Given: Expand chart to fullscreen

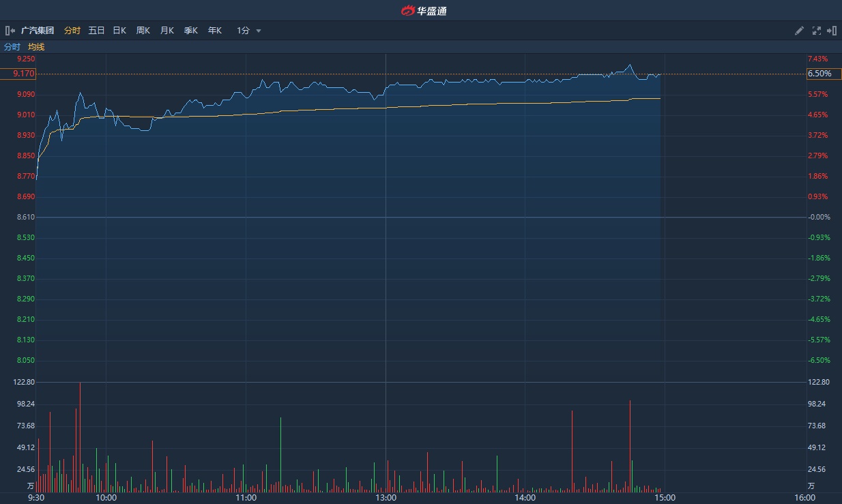Looking at the screenshot, I should coord(816,31).
